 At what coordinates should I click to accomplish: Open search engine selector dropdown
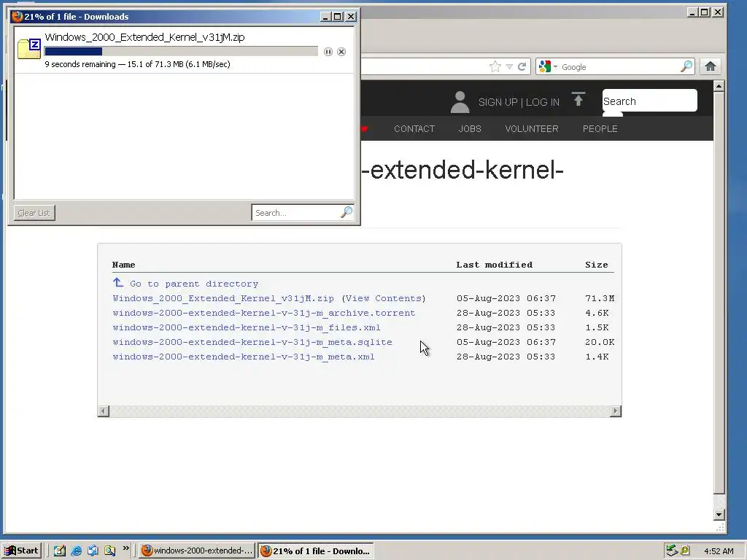point(547,66)
